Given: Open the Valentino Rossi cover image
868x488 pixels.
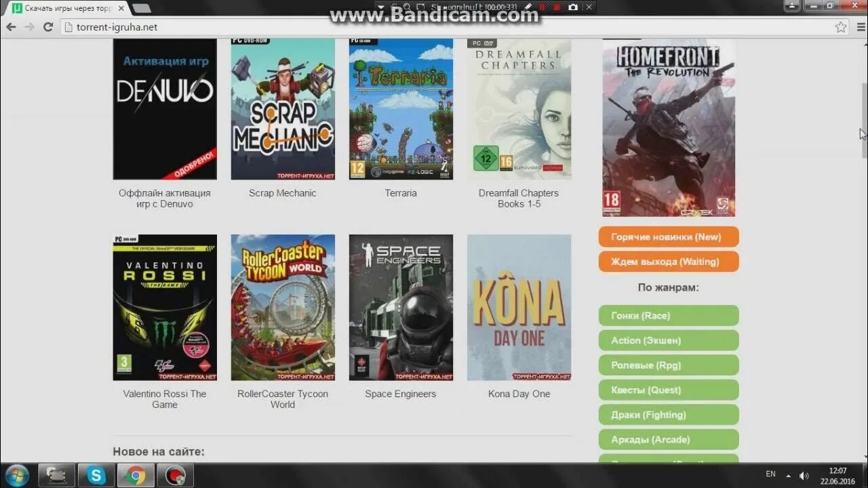Looking at the screenshot, I should (x=165, y=308).
